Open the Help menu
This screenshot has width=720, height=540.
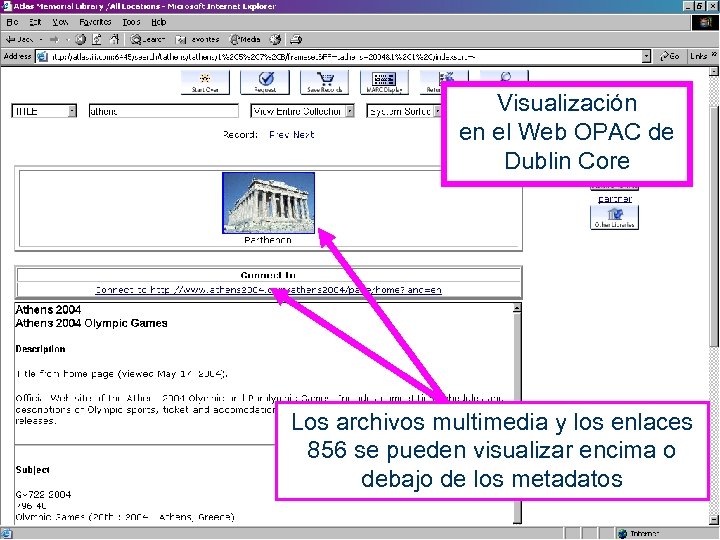tap(158, 22)
